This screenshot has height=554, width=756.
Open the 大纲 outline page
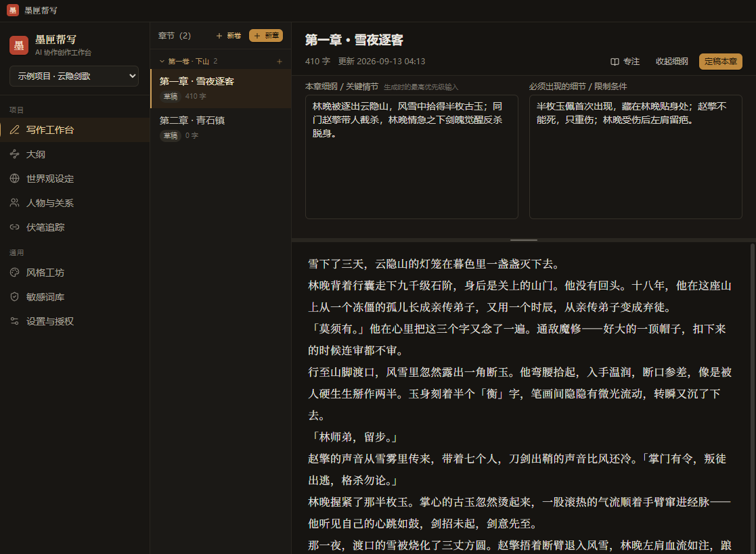pos(74,154)
